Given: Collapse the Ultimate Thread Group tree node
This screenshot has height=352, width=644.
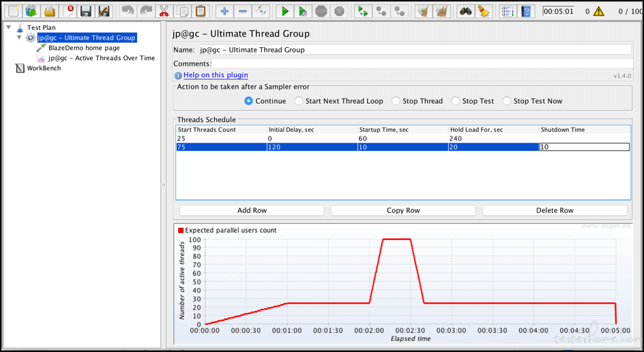Looking at the screenshot, I should tap(19, 38).
